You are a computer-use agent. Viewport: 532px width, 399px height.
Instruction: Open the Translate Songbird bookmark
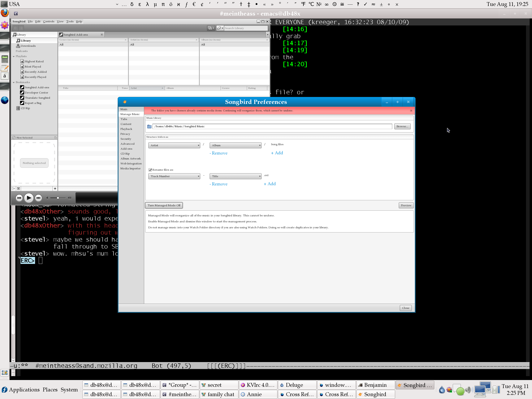point(35,98)
